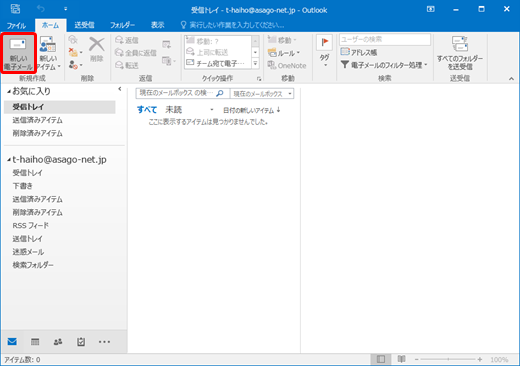The image size is (520, 366).
Task: Click the Send/Receive icon in the title bar
Action: pyautogui.click(x=15, y=9)
